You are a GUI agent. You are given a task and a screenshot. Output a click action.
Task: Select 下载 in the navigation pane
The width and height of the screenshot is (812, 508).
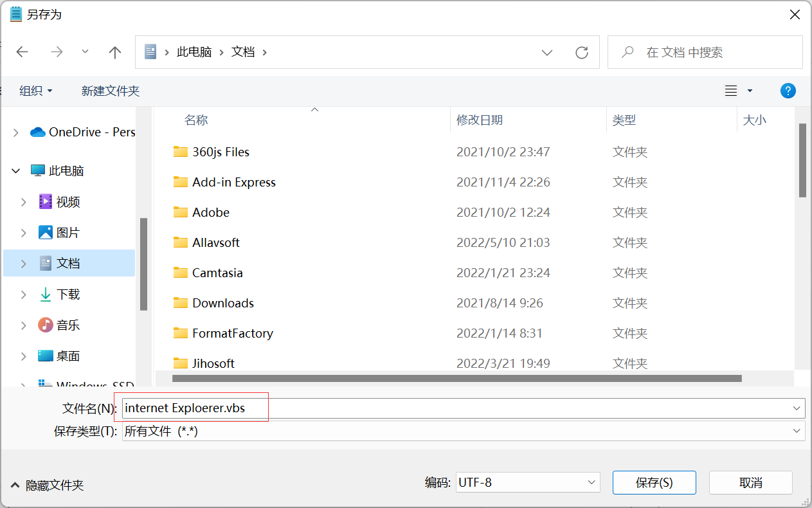pos(68,295)
